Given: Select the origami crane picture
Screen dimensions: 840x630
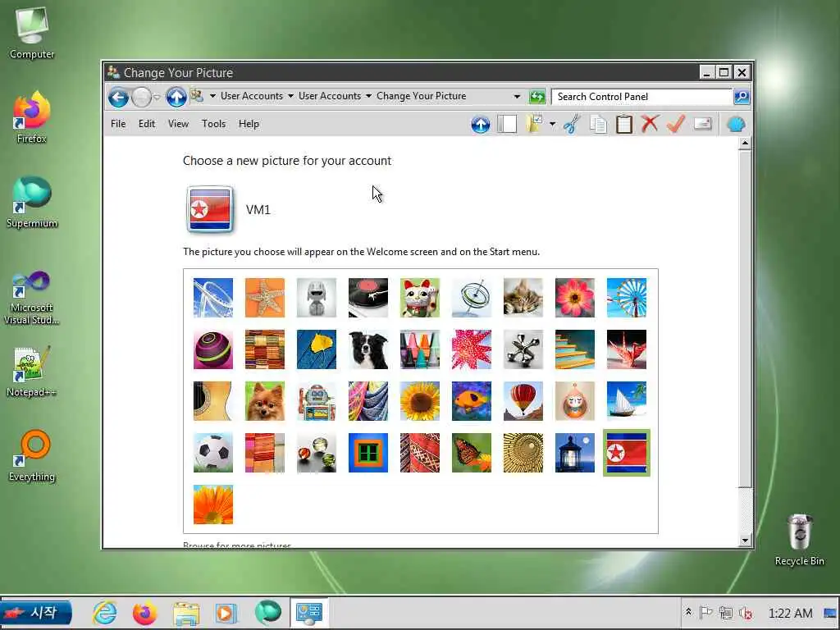Looking at the screenshot, I should [x=627, y=349].
